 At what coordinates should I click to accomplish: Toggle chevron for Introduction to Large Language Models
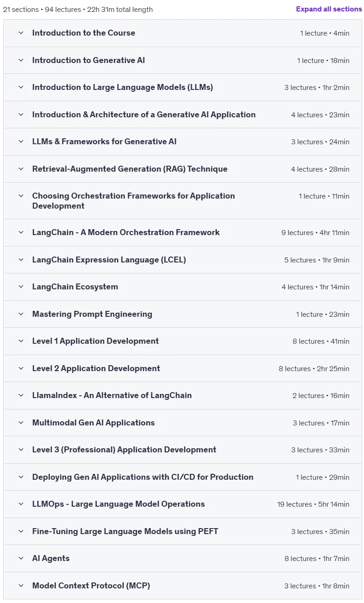point(21,87)
